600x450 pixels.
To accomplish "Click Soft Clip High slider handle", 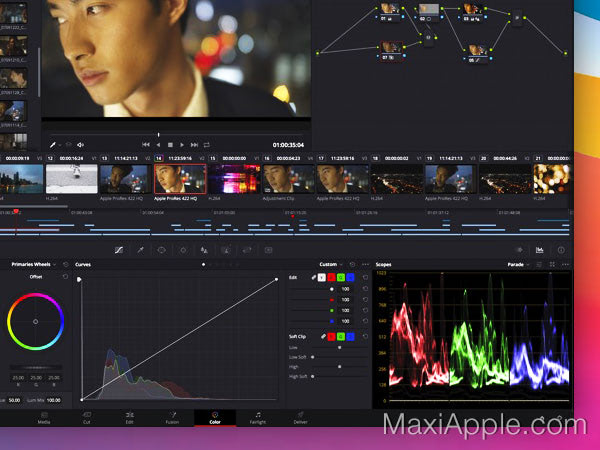I will tap(339, 367).
